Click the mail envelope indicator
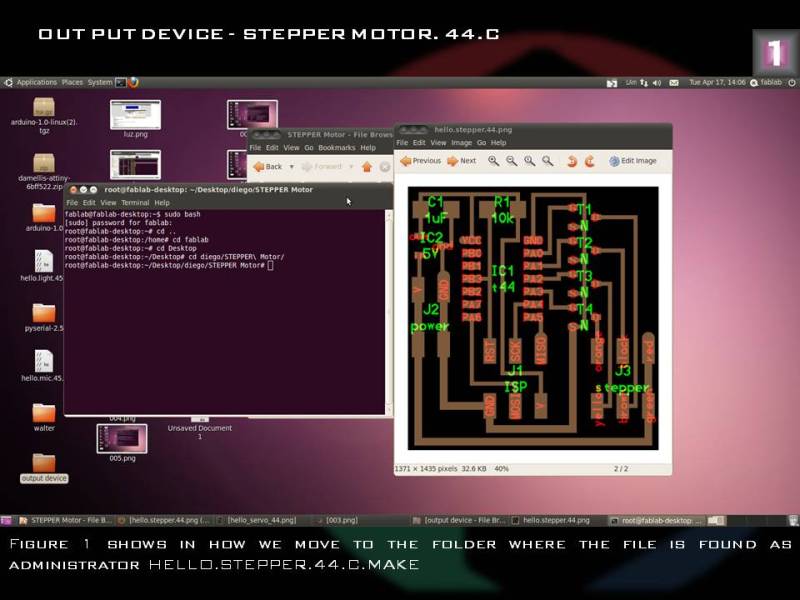The width and height of the screenshot is (800, 600). pos(674,83)
